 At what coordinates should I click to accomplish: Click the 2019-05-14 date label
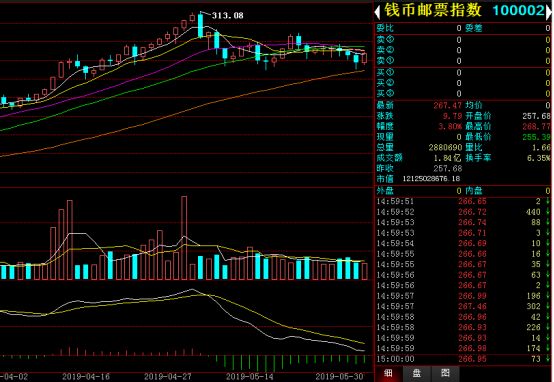tap(249, 377)
